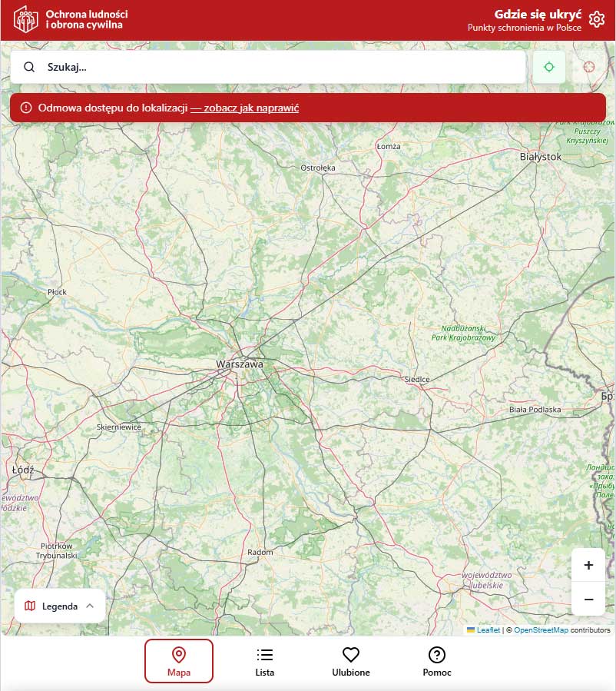Zoom in using the plus button
The width and height of the screenshot is (616, 691).
point(588,565)
